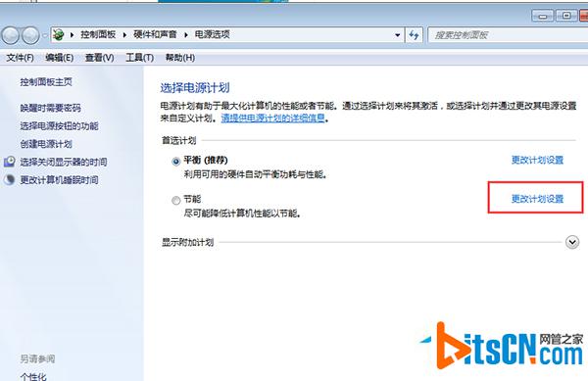Open 选择电源按钮的功能 sidebar link
Screen dimensions: 588x381
pos(59,126)
